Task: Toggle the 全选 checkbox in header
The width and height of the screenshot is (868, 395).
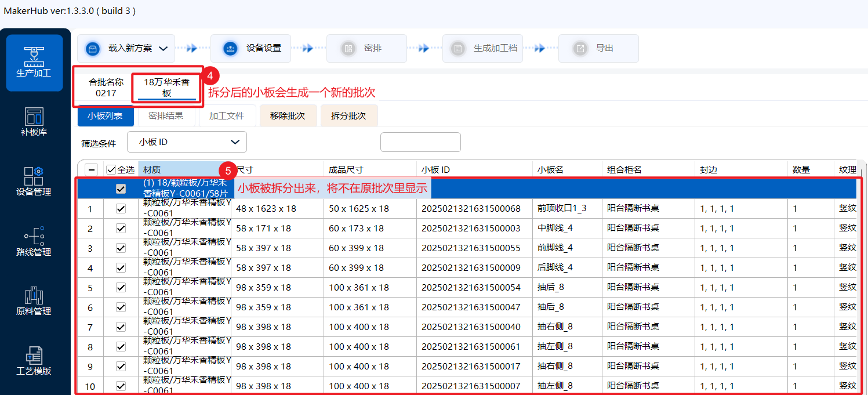Action: (x=111, y=170)
